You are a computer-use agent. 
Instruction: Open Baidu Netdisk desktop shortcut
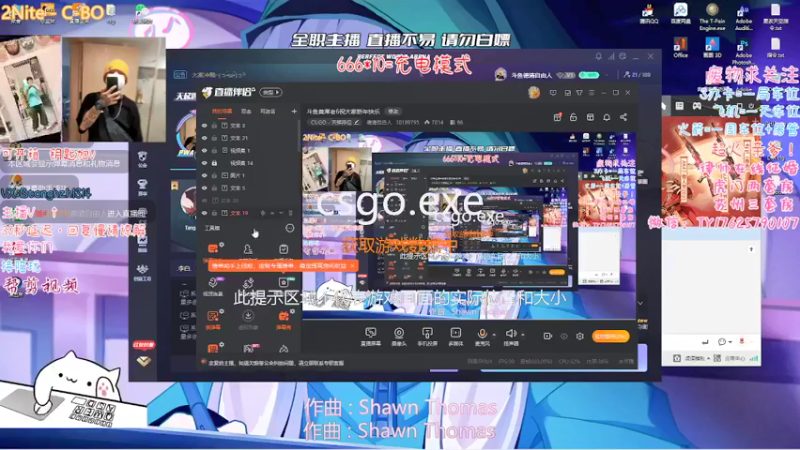[x=680, y=14]
